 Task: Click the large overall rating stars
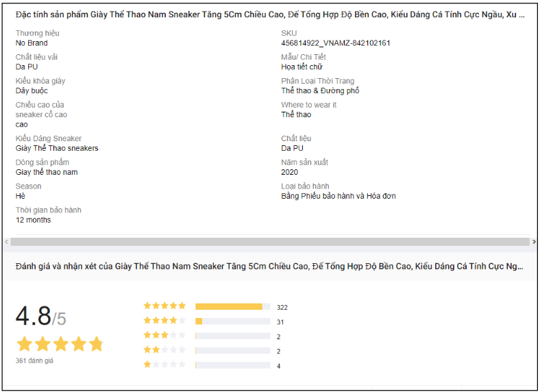60,343
